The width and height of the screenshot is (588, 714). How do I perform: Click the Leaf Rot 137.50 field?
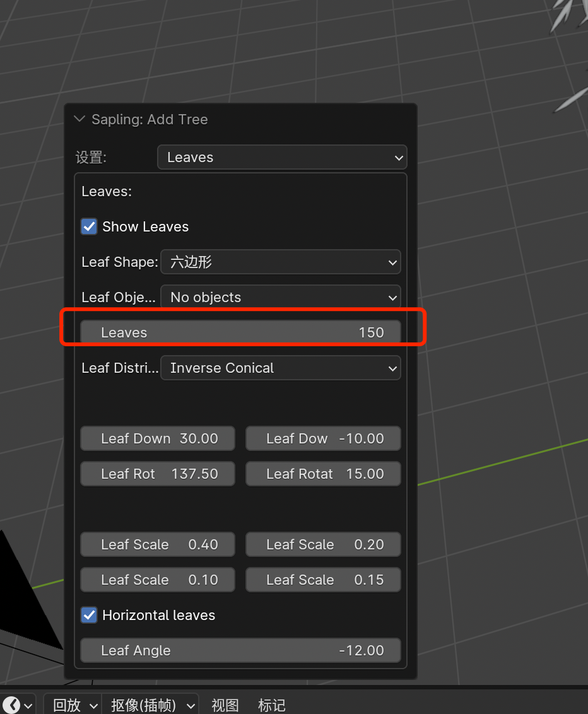pos(158,474)
